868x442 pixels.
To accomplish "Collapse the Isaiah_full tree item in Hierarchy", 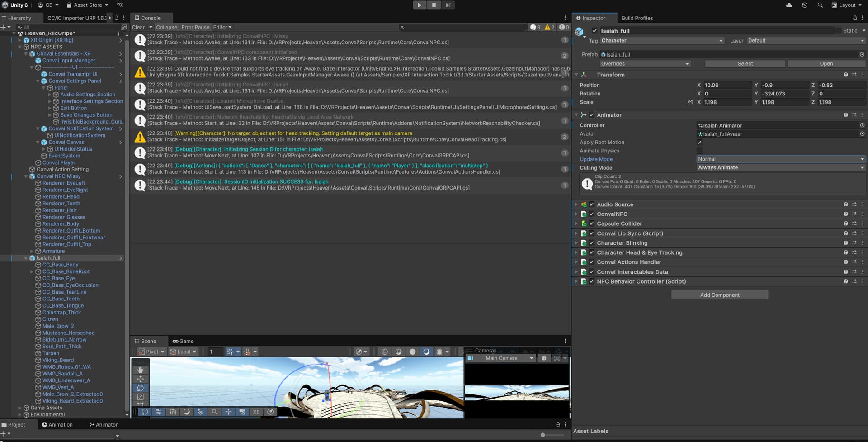I will click(x=26, y=258).
